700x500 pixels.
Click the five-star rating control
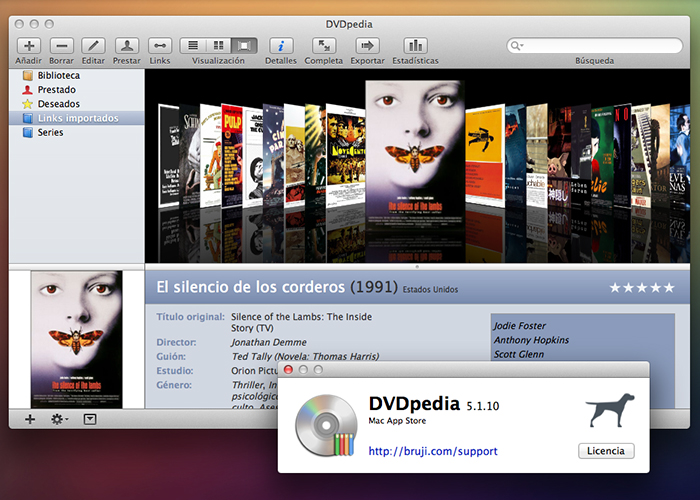[642, 288]
